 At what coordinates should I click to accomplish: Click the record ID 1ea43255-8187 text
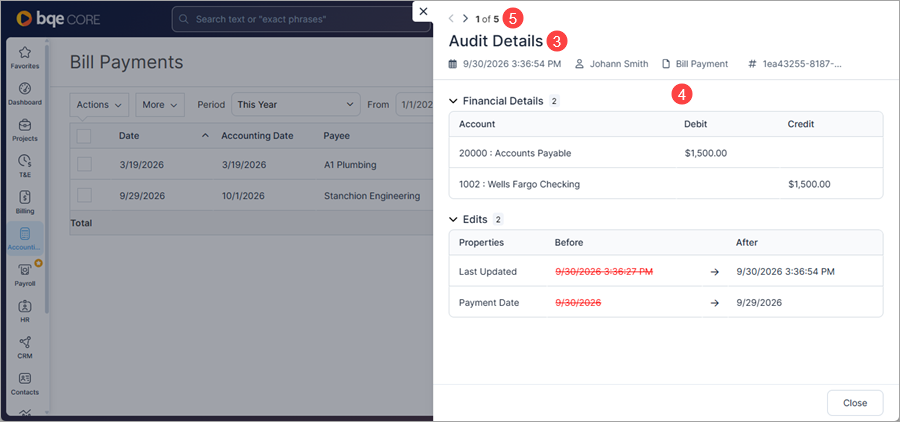pos(802,64)
